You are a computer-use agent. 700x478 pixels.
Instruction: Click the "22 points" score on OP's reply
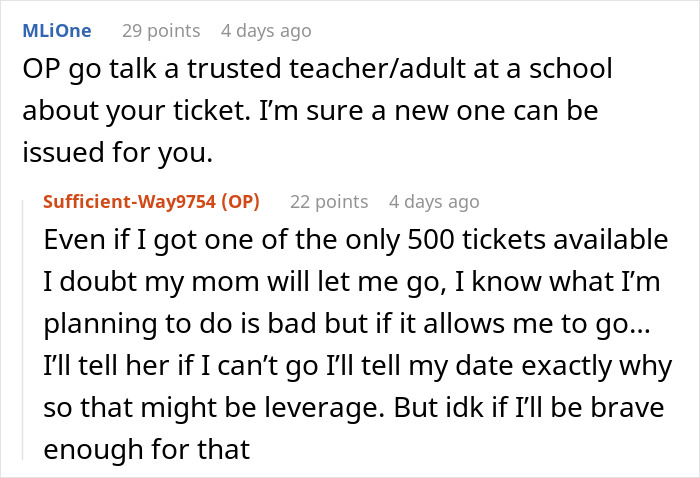pyautogui.click(x=329, y=201)
